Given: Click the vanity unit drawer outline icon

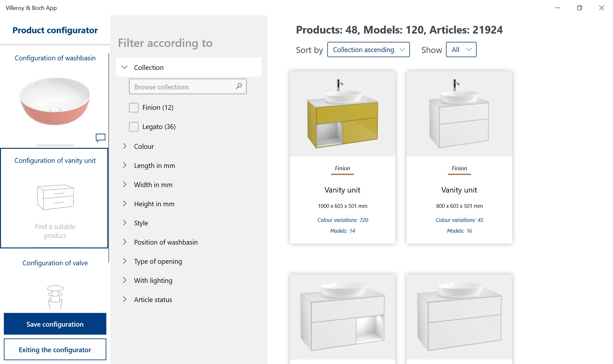Looking at the screenshot, I should point(55,197).
